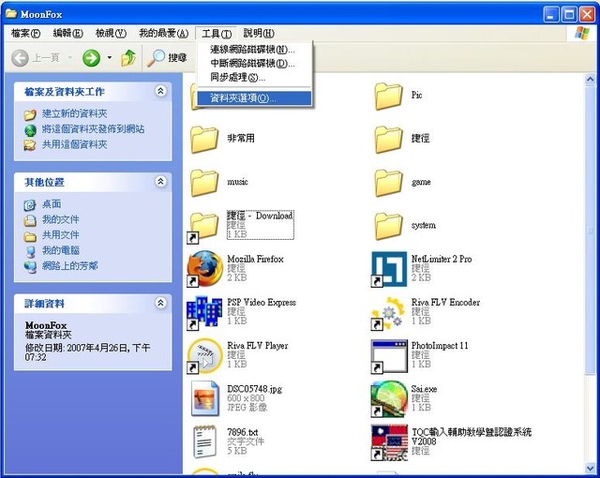Launch the TQC輸入輔助教學 shortcut icon
This screenshot has width=600, height=478.
click(389, 442)
